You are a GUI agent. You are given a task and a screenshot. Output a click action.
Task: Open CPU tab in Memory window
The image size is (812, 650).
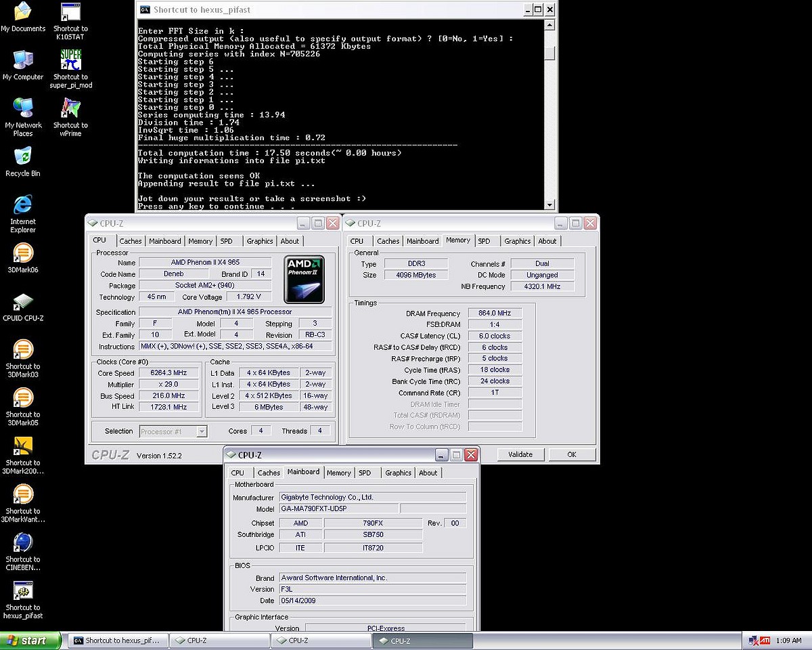pyautogui.click(x=357, y=241)
